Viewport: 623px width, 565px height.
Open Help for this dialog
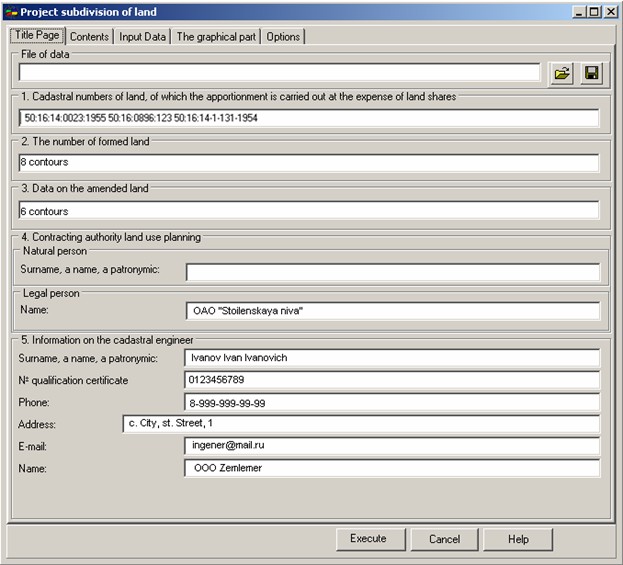(518, 539)
